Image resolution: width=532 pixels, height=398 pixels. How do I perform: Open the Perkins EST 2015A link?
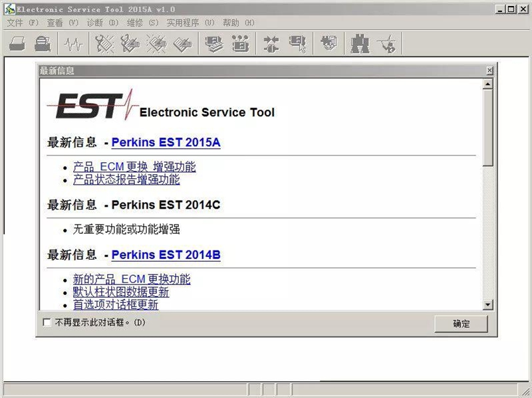point(166,142)
